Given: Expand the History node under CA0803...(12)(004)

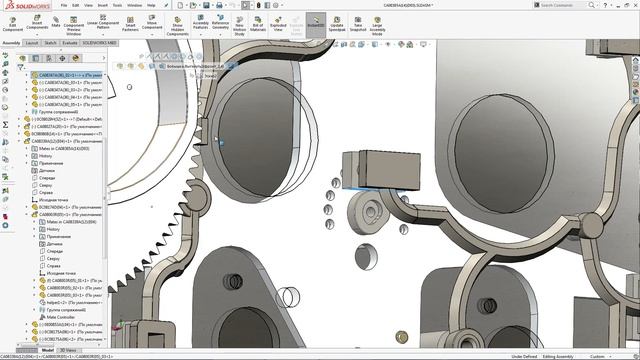Looking at the screenshot, I should point(27,156).
